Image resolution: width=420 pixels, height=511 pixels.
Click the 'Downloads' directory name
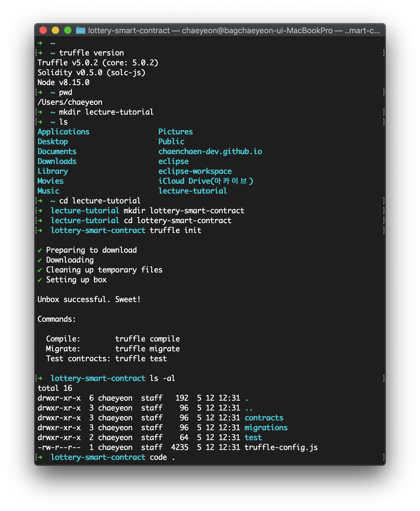coord(57,161)
